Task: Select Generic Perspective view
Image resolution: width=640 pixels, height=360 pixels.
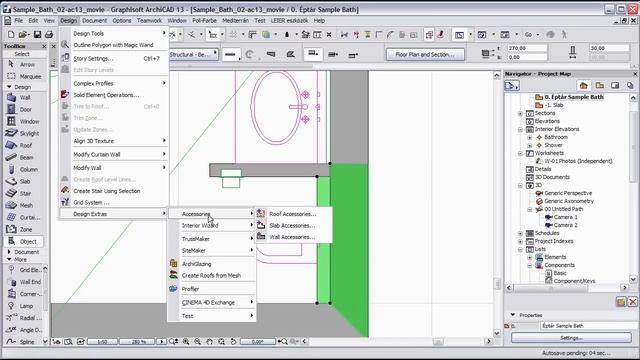Action: click(568, 193)
